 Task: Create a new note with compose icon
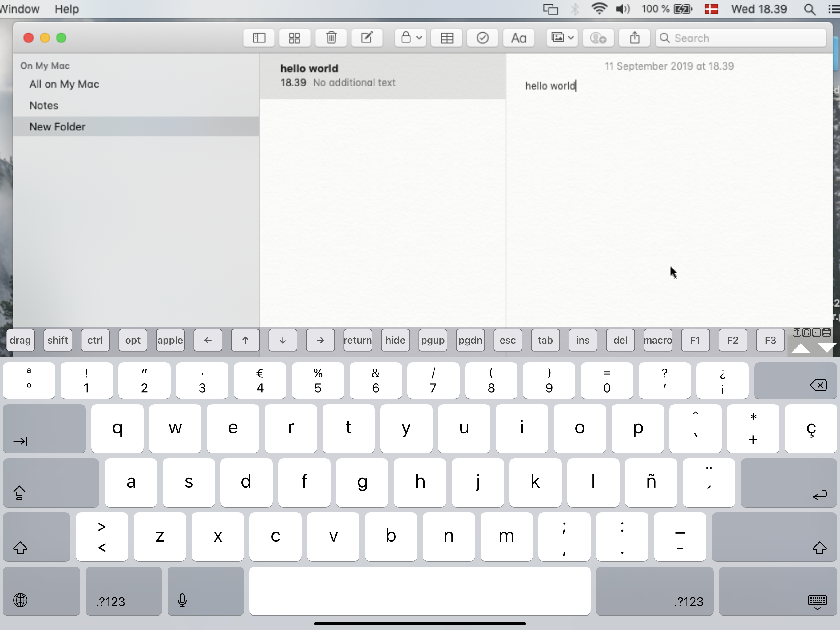(x=367, y=38)
